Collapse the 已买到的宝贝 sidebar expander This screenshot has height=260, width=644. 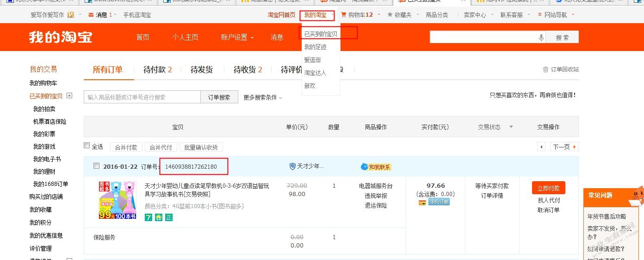[69, 95]
